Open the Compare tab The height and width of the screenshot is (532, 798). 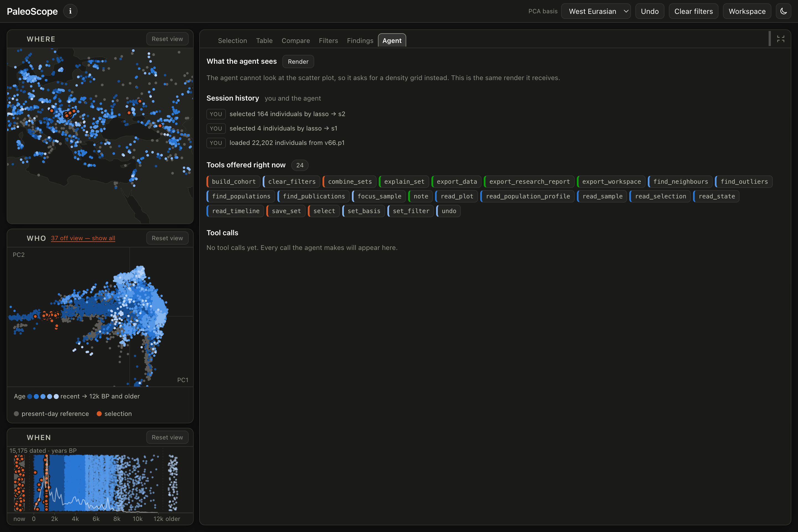point(296,41)
